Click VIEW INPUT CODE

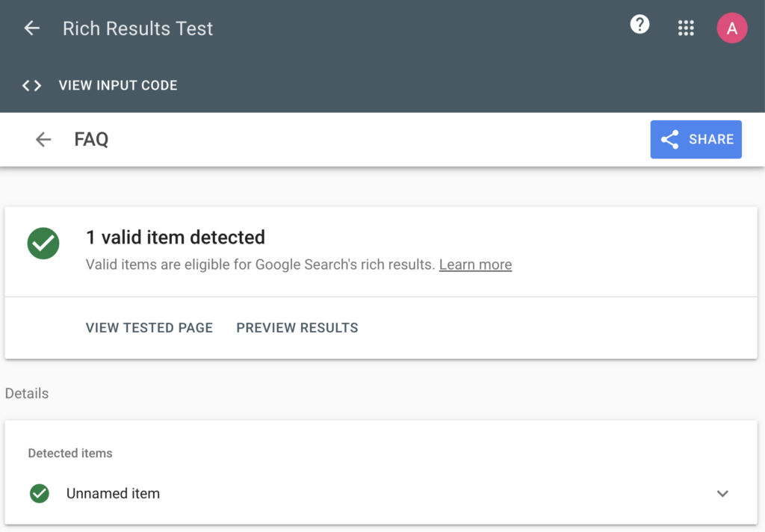pos(118,85)
